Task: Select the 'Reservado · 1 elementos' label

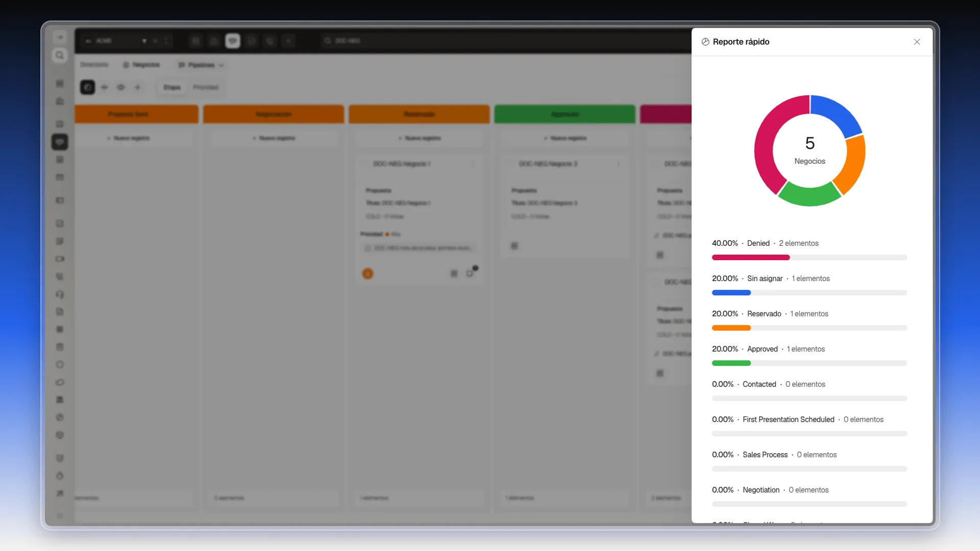Action: click(788, 314)
